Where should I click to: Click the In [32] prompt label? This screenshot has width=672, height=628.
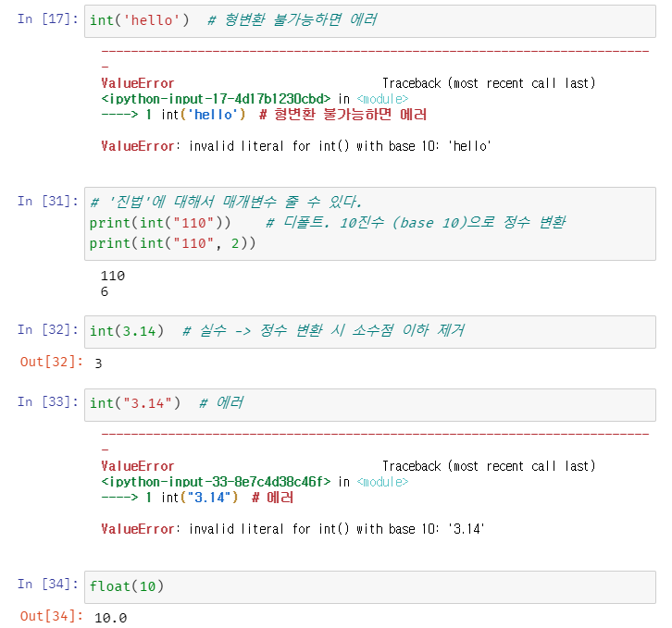click(48, 329)
